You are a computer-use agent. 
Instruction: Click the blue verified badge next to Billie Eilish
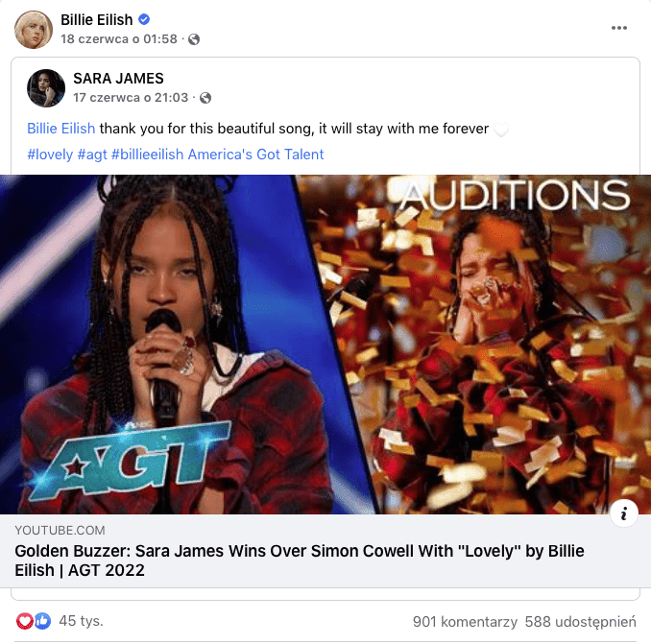[144, 19]
